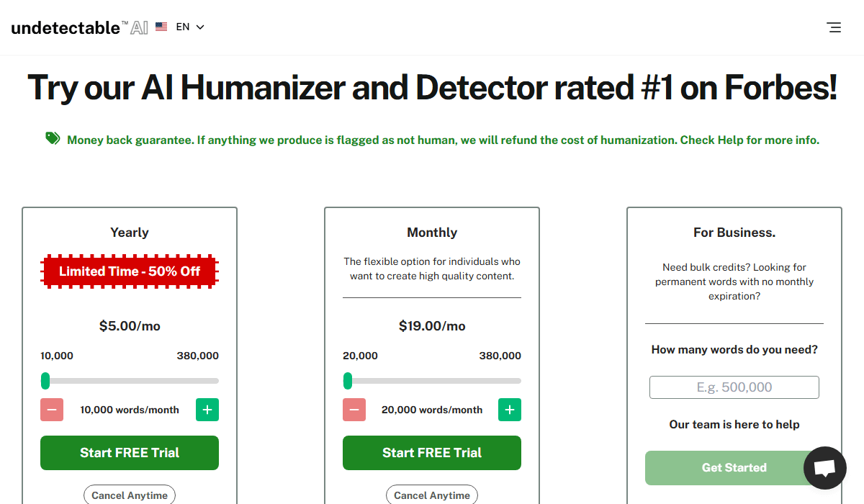Click the green money-back tag icon

coord(53,138)
